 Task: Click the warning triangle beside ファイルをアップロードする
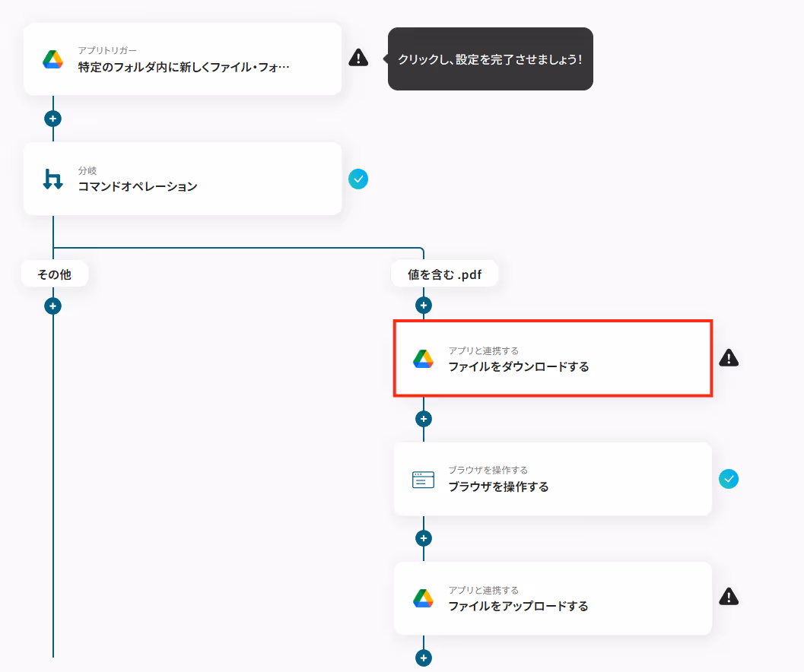point(729,598)
